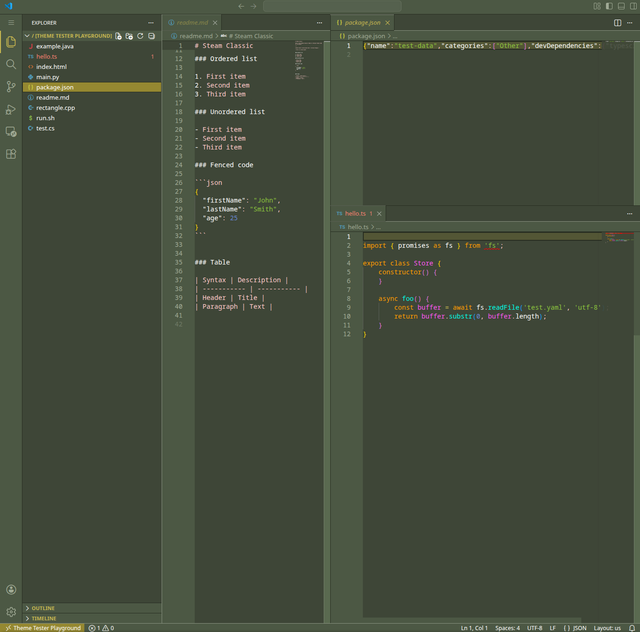Click the New Folder icon in Explorer
The height and width of the screenshot is (632, 640).
(x=129, y=36)
